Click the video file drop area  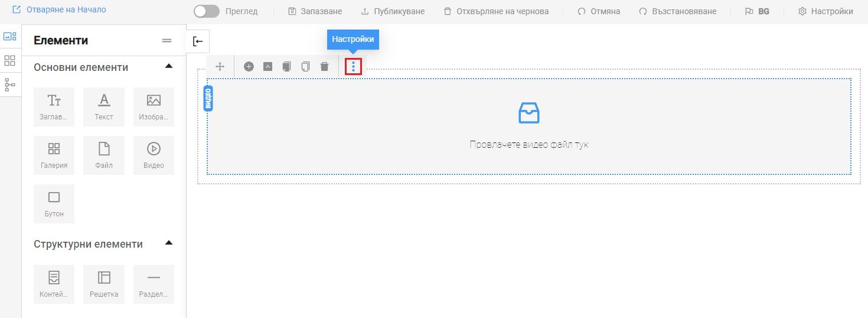(x=528, y=126)
